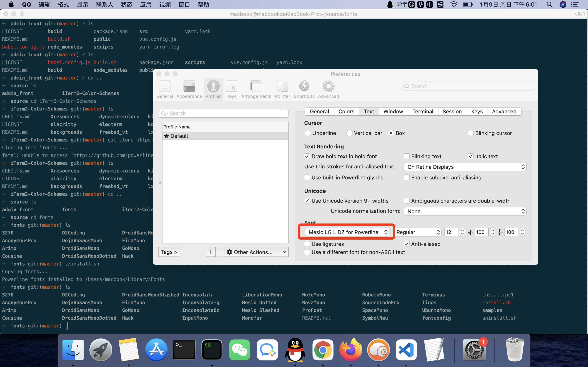This screenshot has width=588, height=367.
Task: Open the Keys preferences toolbar icon
Action: (231, 87)
